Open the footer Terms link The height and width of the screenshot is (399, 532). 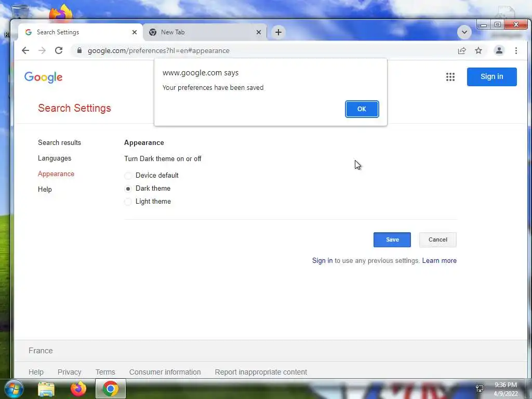[x=105, y=372]
